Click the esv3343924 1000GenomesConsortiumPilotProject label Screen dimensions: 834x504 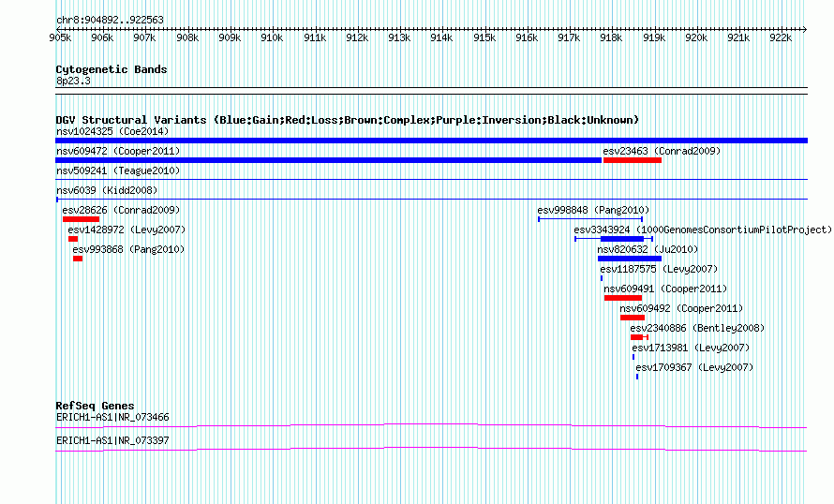click(x=703, y=230)
